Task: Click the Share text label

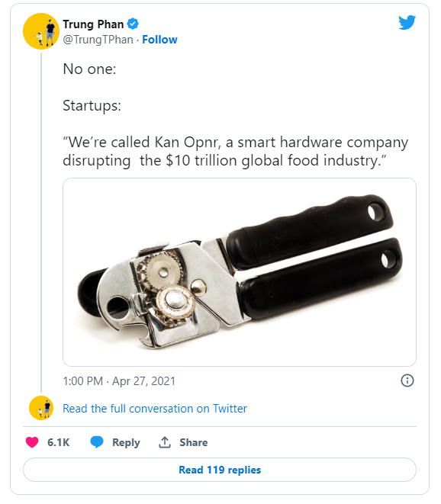Action: (193, 442)
